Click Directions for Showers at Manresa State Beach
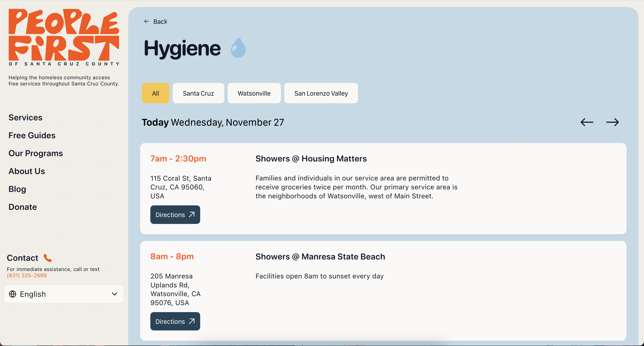 click(175, 321)
